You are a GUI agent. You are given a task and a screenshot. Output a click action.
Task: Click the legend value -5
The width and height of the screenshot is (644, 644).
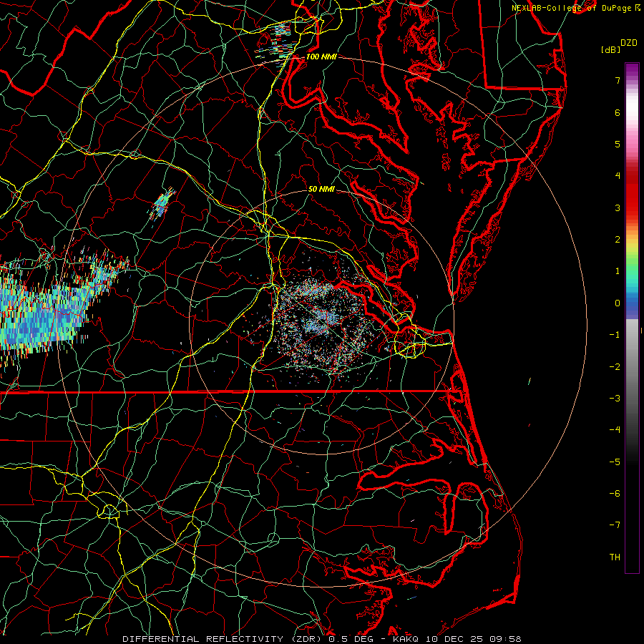615,462
